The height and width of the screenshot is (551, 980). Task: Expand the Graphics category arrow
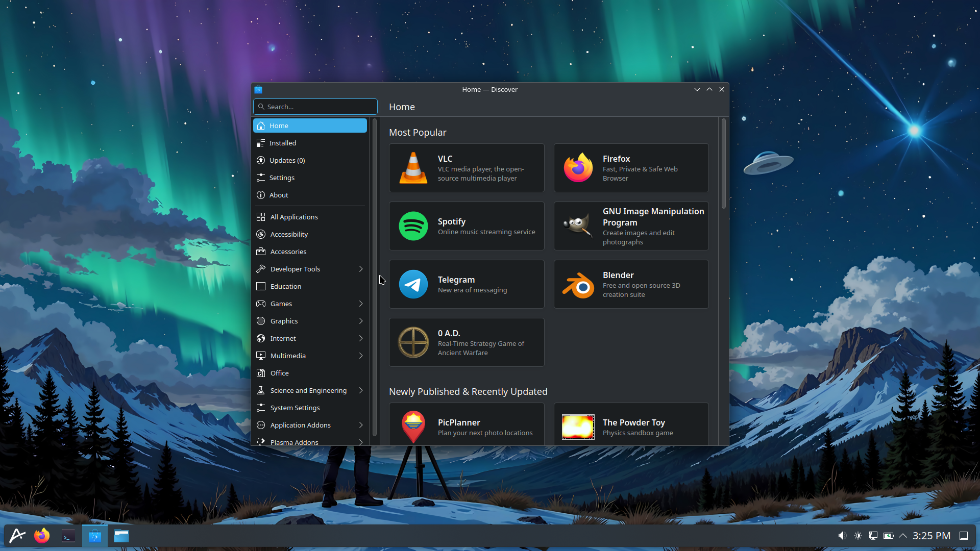(x=361, y=321)
